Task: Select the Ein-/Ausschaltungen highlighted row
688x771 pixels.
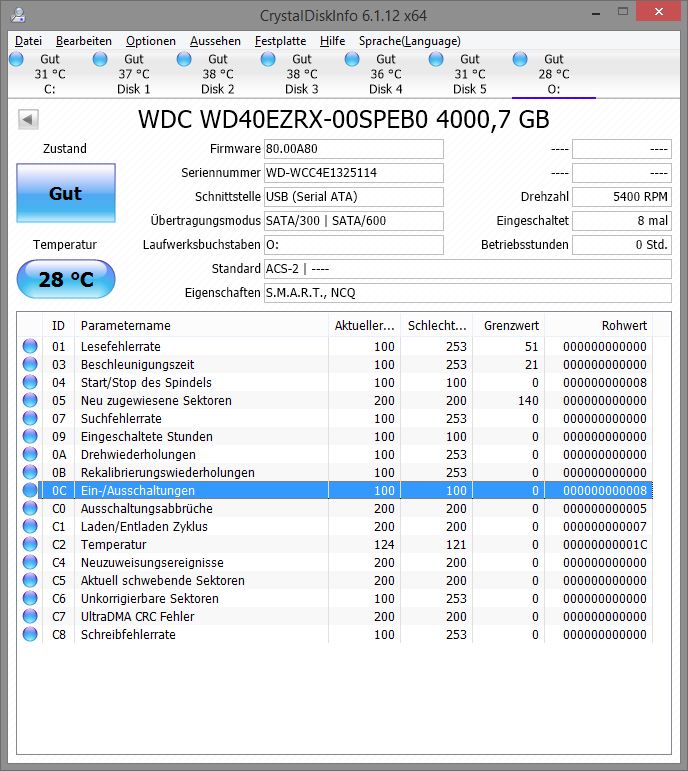Action: click(345, 490)
